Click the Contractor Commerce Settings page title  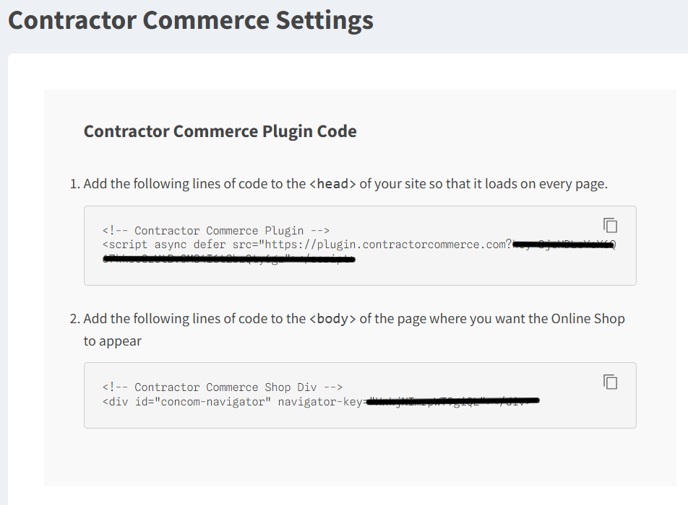coord(191,20)
